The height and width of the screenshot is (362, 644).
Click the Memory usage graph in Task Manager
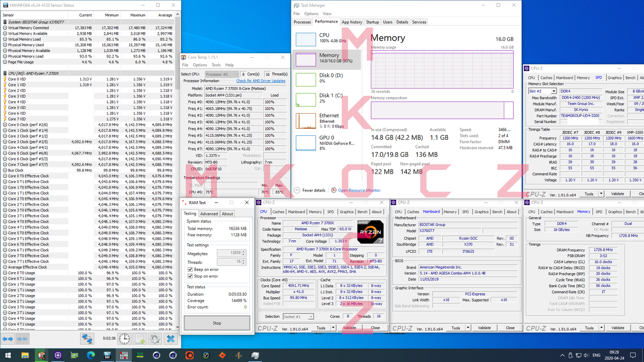click(x=442, y=69)
